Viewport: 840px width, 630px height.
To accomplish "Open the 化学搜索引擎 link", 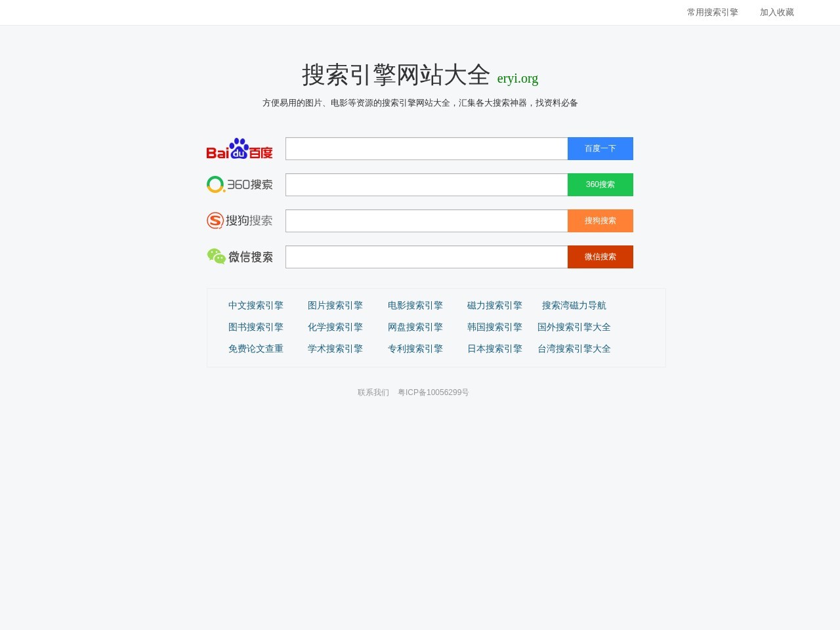I will coord(335,327).
